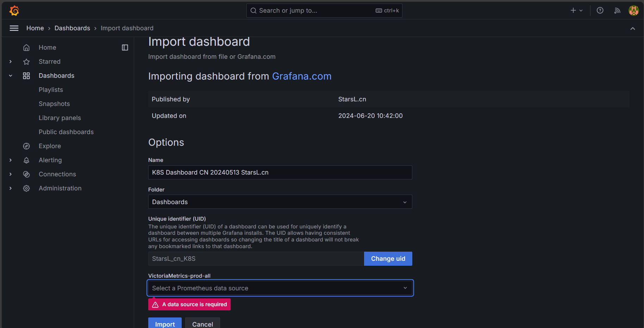Screen dimensions: 644x328
Task: Open Explore in the sidebar
Action: point(50,146)
